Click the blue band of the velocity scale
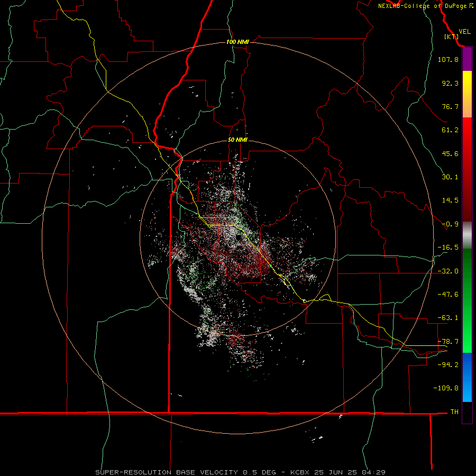Screen dimensions: 476x476 pos(467,377)
